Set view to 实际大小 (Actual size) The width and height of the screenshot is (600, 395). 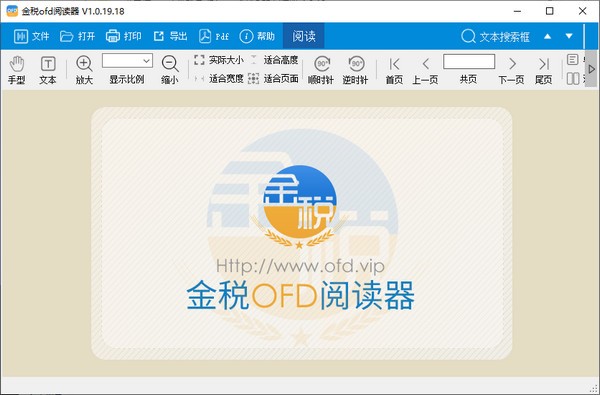218,60
